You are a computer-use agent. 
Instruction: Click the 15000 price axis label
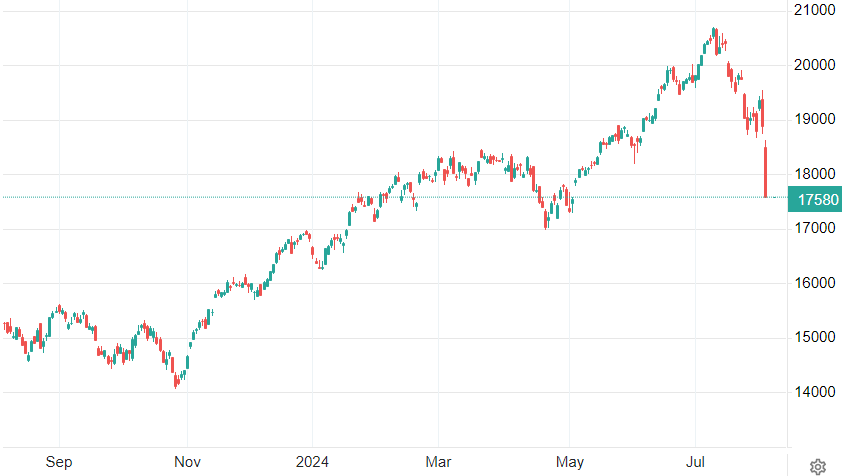click(x=814, y=337)
